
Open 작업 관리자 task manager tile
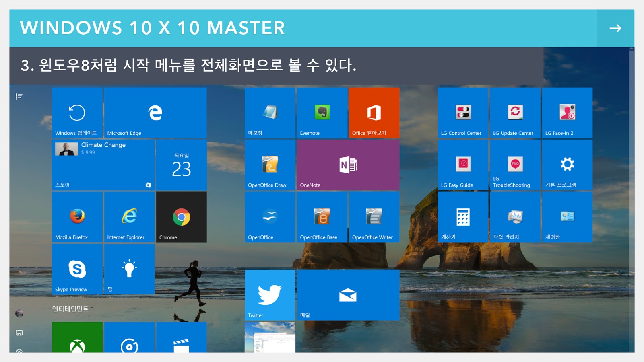(515, 217)
